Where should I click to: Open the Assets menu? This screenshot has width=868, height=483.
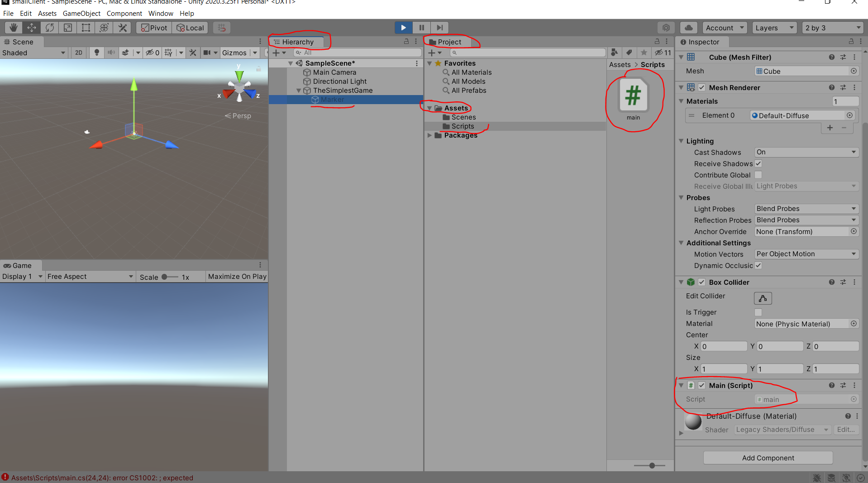(47, 14)
